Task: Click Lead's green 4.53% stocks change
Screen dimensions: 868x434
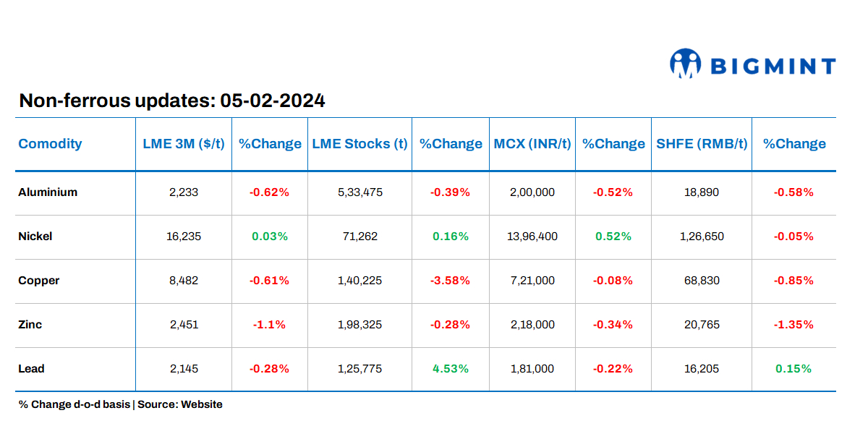Action: [x=451, y=369]
